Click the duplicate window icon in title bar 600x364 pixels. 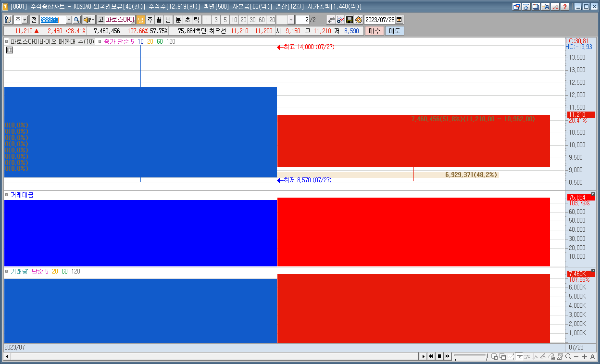536,7
